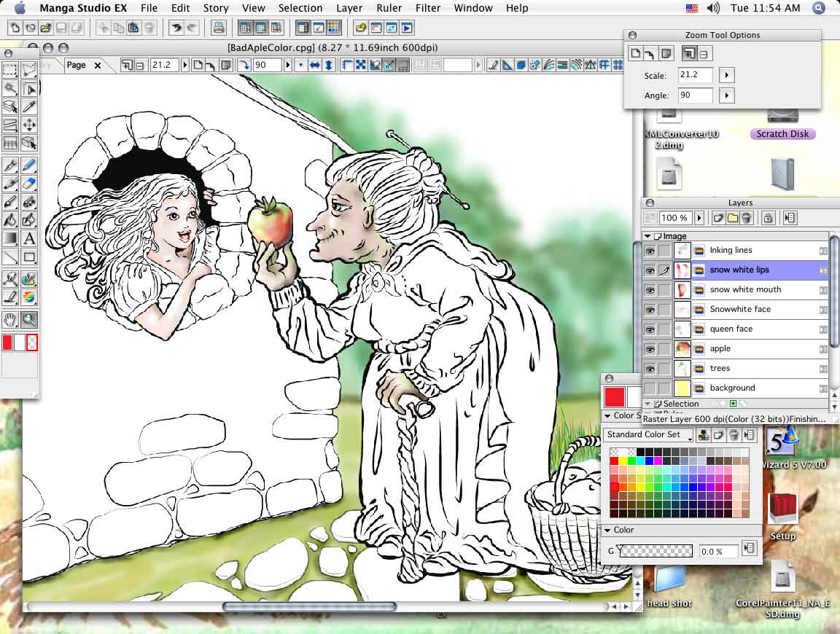Click the trash icon in Layers panel
The width and height of the screenshot is (840, 634).
tap(747, 218)
